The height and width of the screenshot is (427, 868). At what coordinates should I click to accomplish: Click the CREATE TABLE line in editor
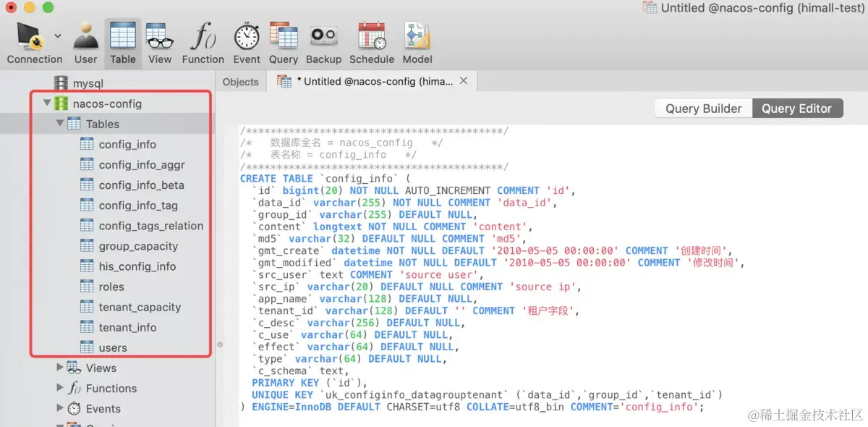(x=325, y=178)
